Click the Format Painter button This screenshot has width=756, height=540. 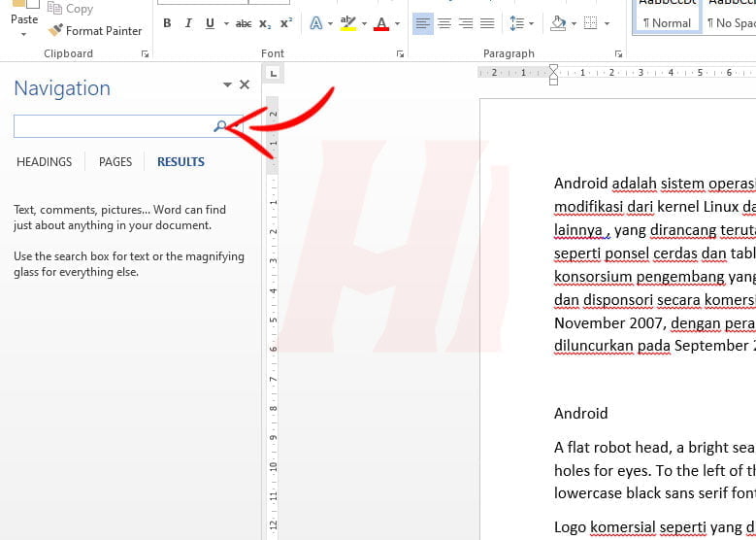point(95,31)
